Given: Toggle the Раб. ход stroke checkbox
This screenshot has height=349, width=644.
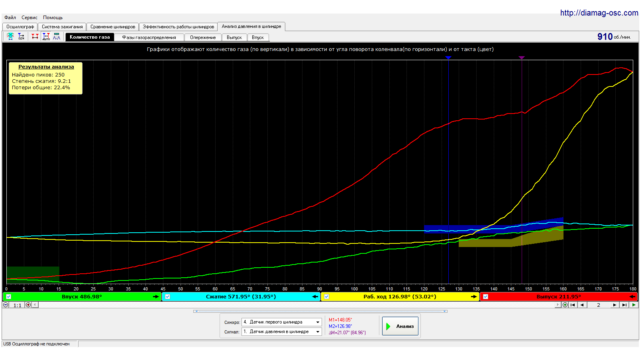Looking at the screenshot, I should point(326,296).
